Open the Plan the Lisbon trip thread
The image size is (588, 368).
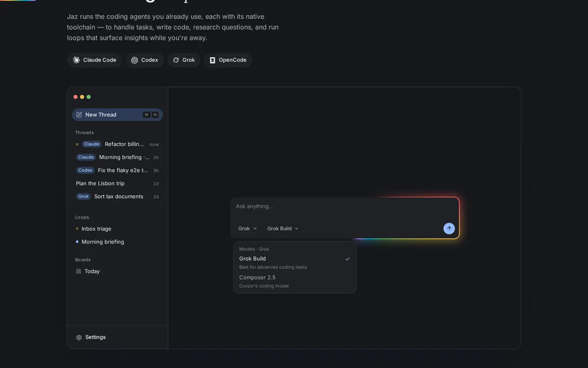[x=117, y=184]
